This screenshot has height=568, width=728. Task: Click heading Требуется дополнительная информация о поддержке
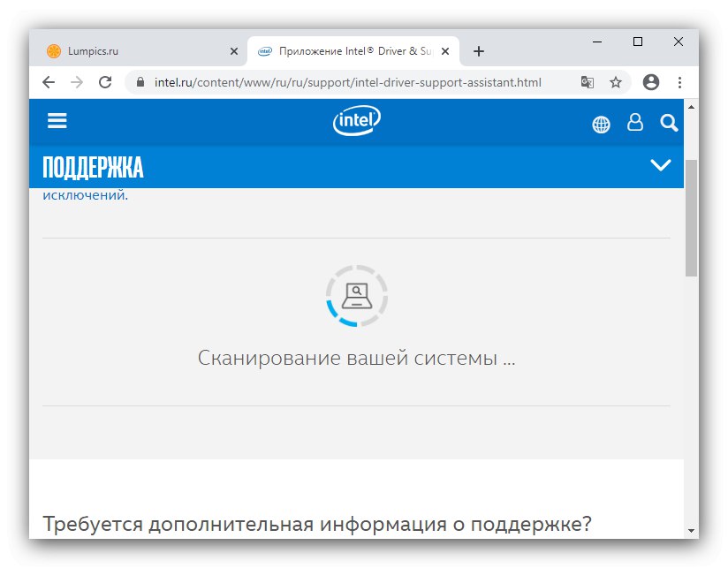[317, 525]
